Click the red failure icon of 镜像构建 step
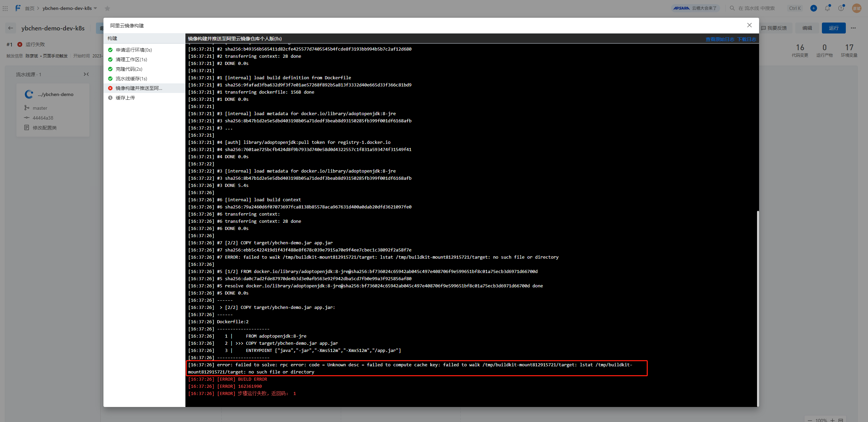Screen dimensions: 868x422 pyautogui.click(x=110, y=88)
